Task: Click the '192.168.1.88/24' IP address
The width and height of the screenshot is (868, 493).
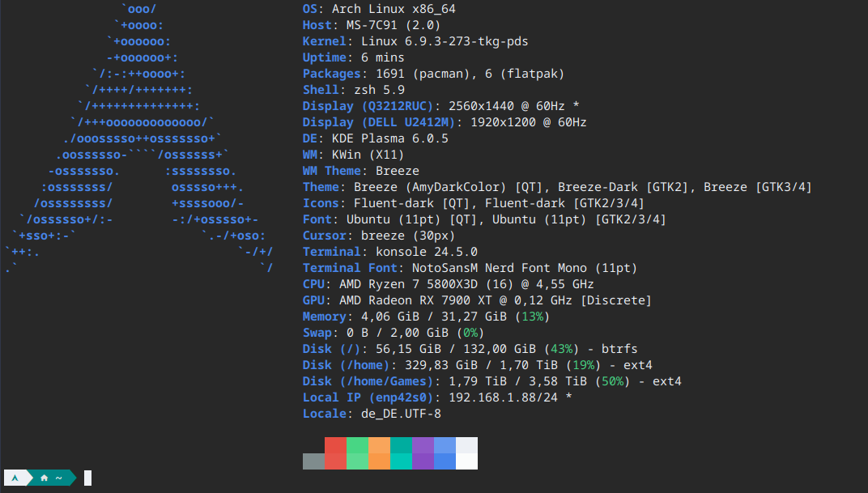Action: tap(503, 397)
